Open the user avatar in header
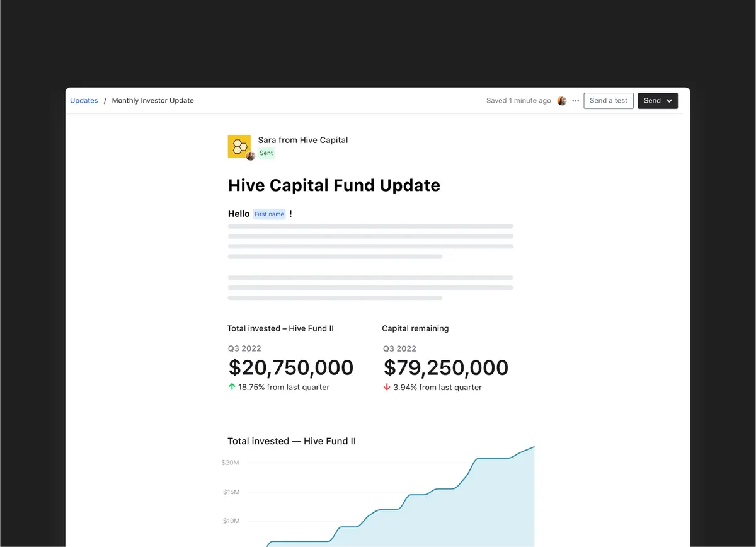The width and height of the screenshot is (756, 547). (x=562, y=101)
